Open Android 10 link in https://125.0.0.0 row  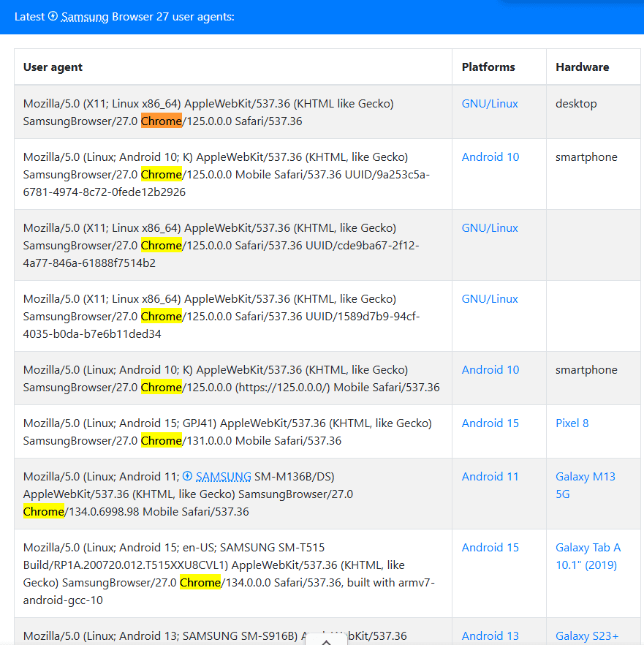pyautogui.click(x=490, y=370)
